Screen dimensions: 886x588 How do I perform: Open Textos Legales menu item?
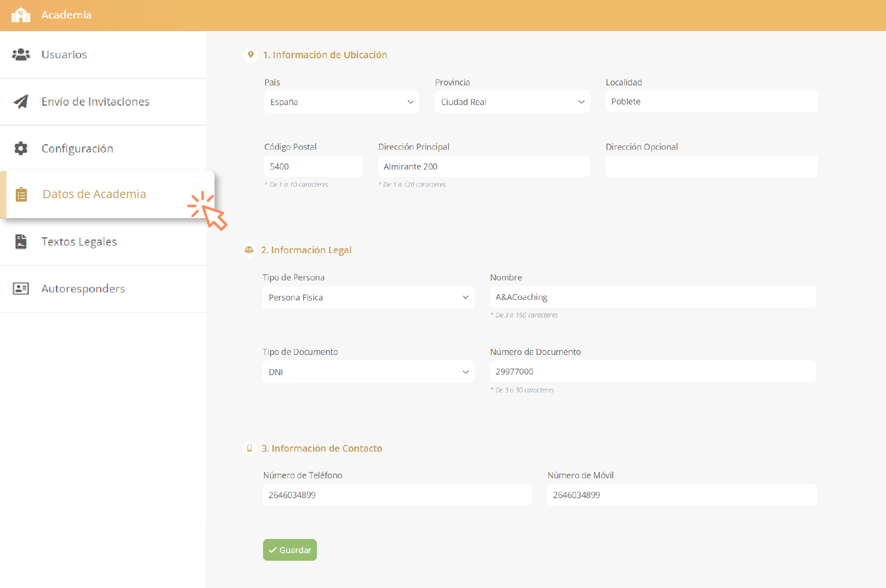tap(103, 242)
